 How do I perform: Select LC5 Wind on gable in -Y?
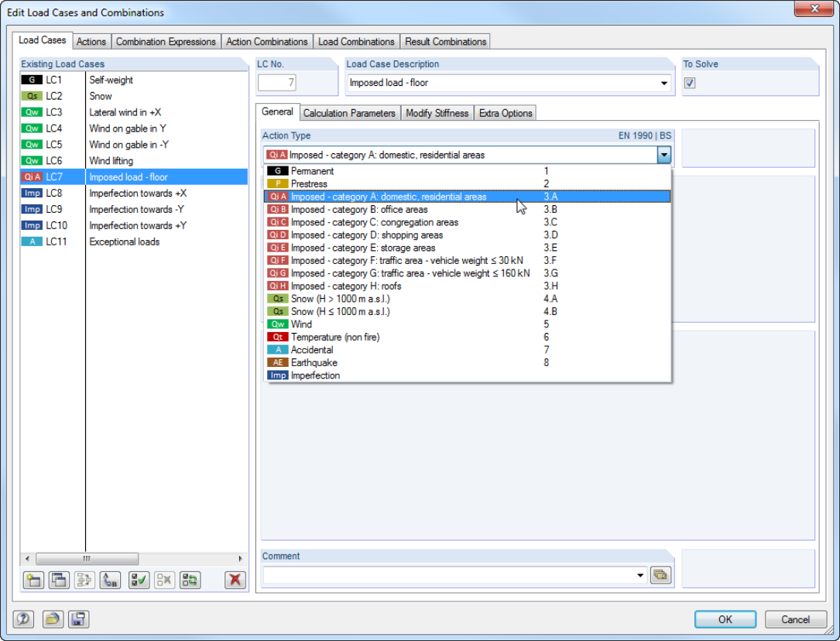(x=134, y=145)
